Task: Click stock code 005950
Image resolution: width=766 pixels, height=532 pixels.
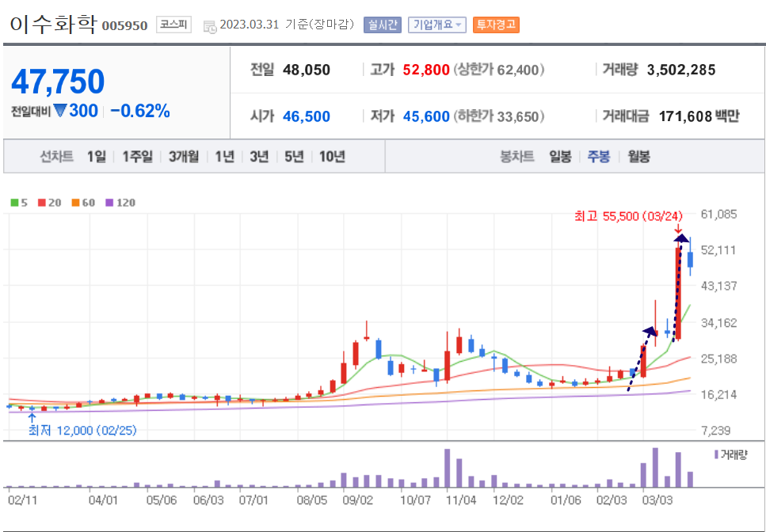Action: 124,26
